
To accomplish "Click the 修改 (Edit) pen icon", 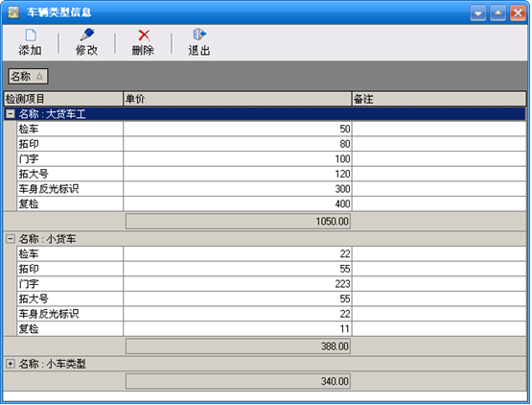I will point(87,35).
